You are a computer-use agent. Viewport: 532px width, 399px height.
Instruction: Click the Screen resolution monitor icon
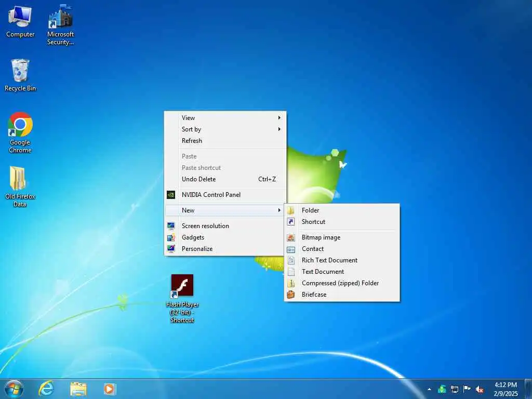[x=171, y=226]
